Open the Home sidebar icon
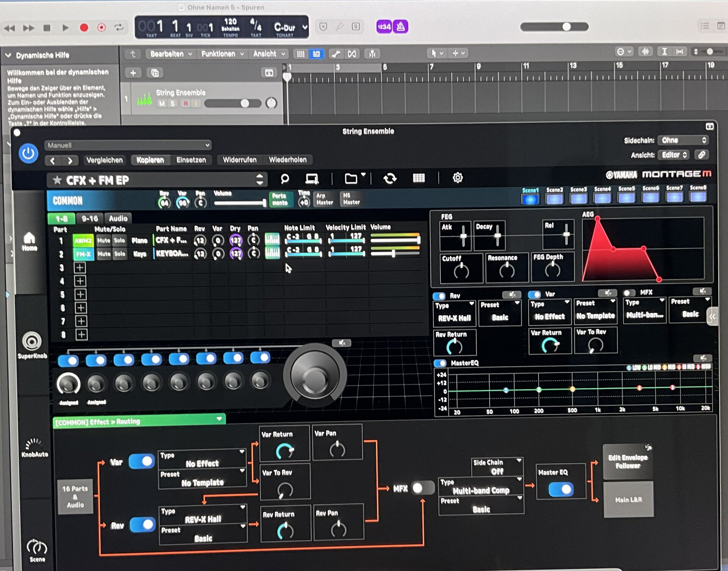 [29, 241]
